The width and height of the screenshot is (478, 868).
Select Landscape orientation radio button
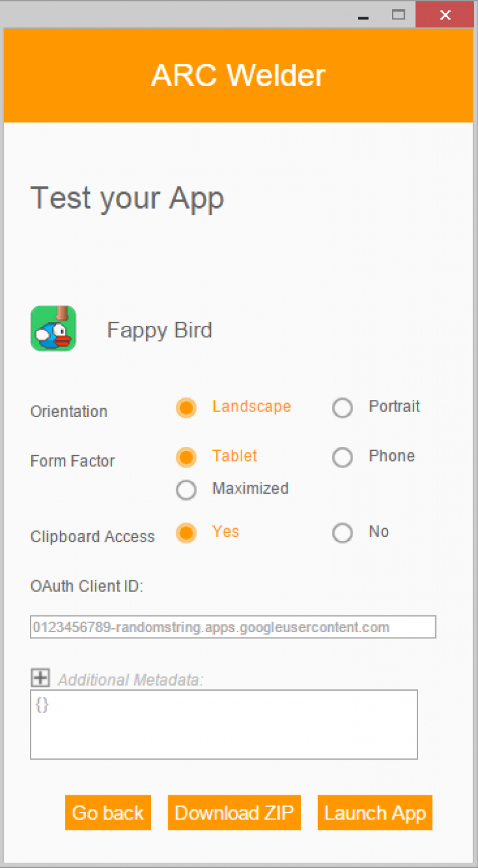click(x=186, y=408)
